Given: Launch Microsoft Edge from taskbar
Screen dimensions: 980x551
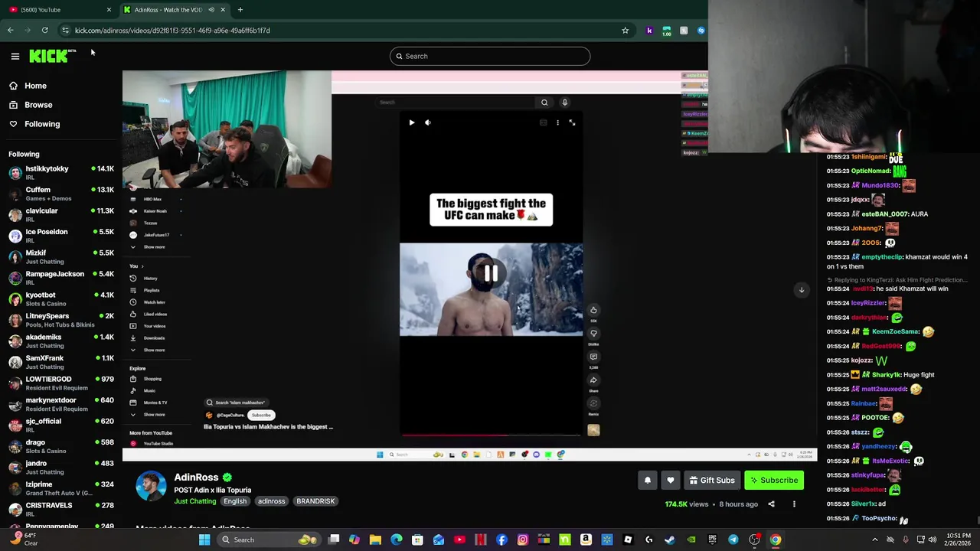Looking at the screenshot, I should (x=397, y=540).
